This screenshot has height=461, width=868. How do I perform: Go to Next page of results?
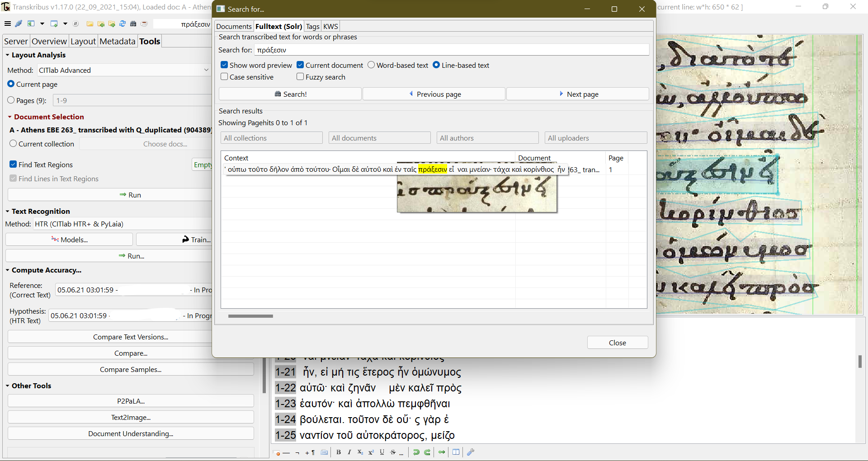578,94
